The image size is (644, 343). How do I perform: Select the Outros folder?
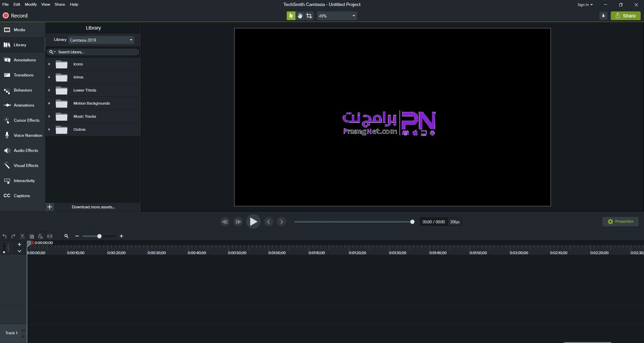pos(93,130)
